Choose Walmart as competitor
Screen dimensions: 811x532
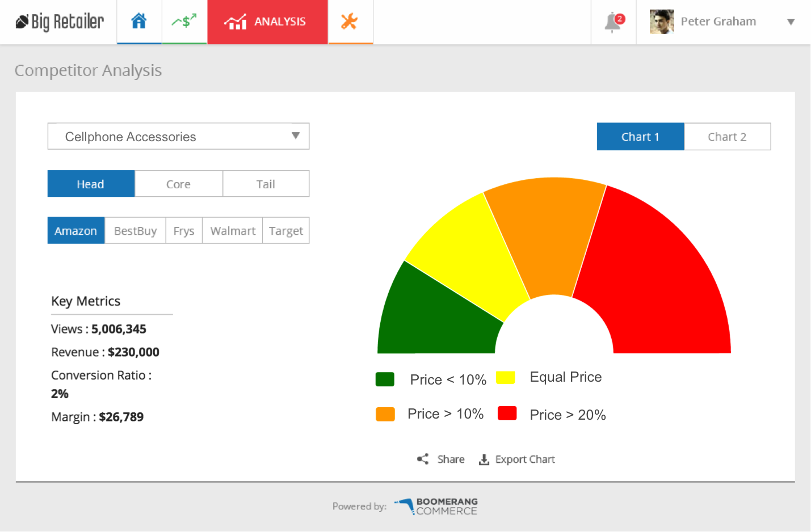[x=233, y=230]
